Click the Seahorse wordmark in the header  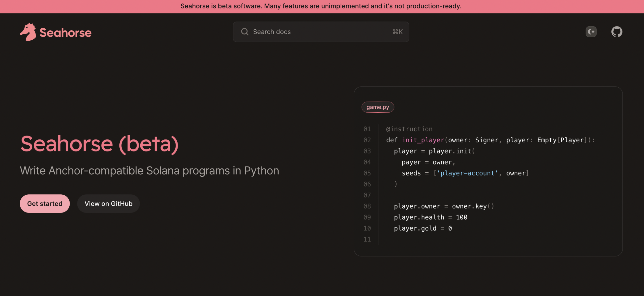[65, 33]
